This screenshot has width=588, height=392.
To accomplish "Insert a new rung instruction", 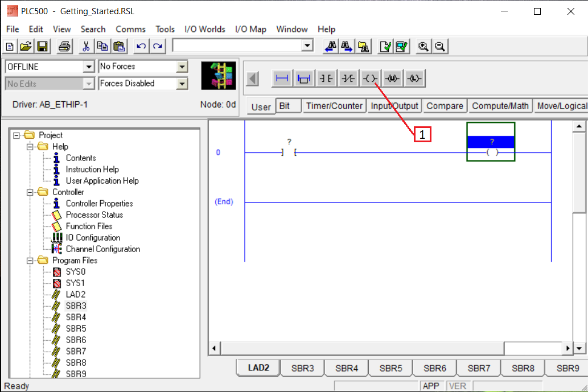I will point(282,79).
